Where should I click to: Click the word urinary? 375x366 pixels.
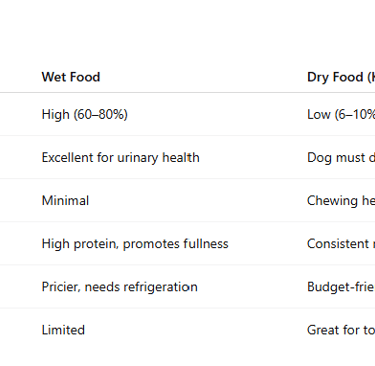pyautogui.click(x=138, y=158)
